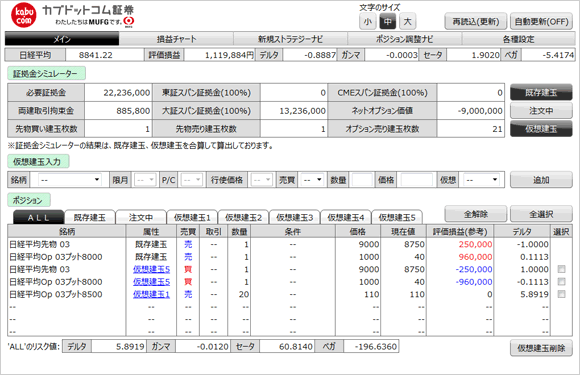
Task: Select the 仮想建玉4 tab
Action: (345, 217)
